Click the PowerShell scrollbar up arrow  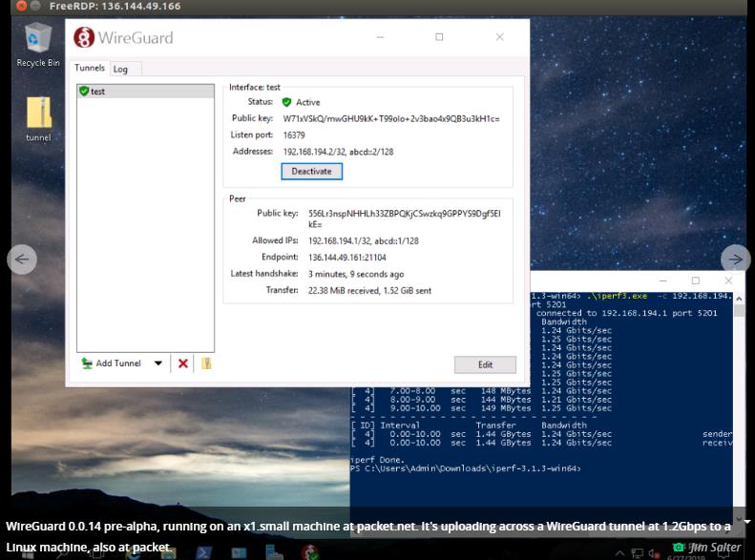[x=739, y=299]
